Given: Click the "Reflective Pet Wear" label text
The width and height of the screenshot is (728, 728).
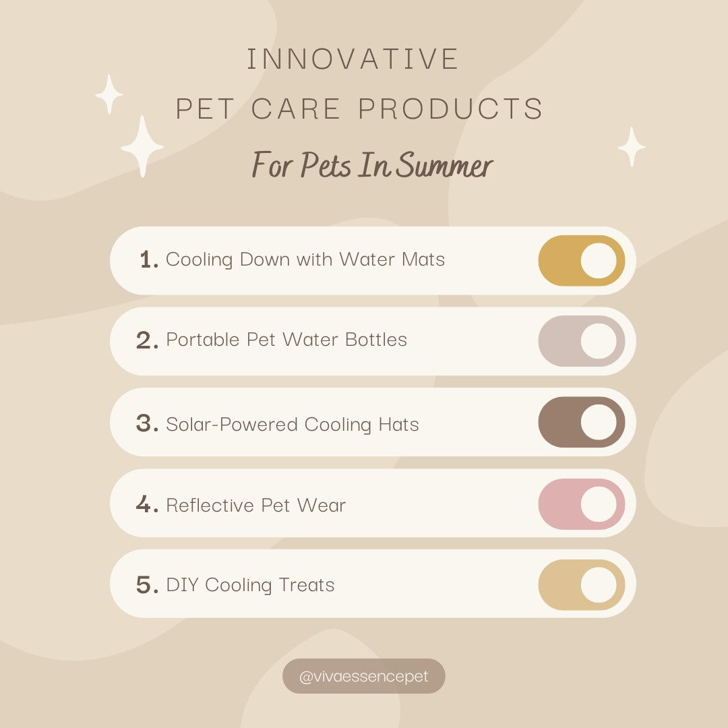Looking at the screenshot, I should 256,506.
